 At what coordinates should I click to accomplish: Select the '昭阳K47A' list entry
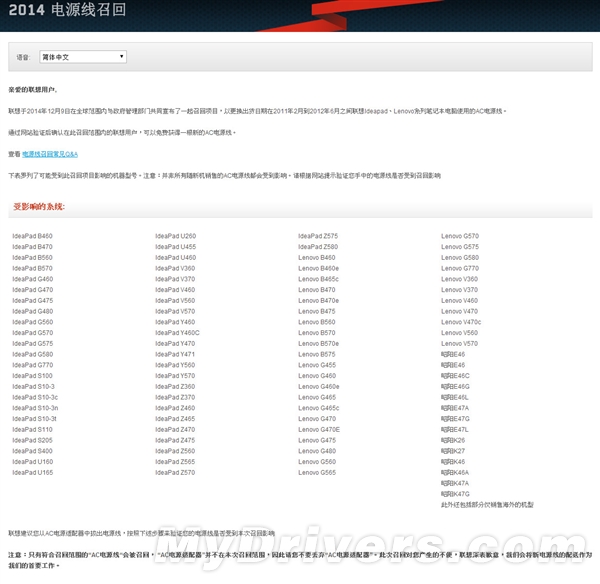(455, 483)
